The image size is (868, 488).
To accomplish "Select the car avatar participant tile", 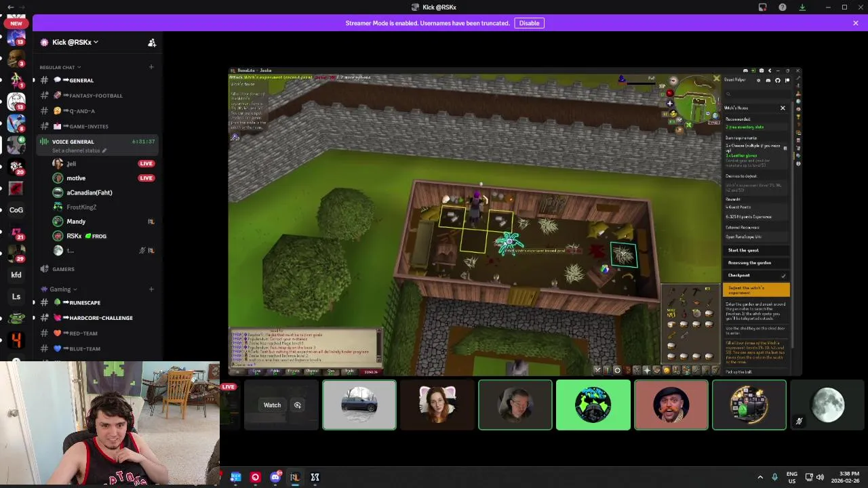I will point(359,405).
